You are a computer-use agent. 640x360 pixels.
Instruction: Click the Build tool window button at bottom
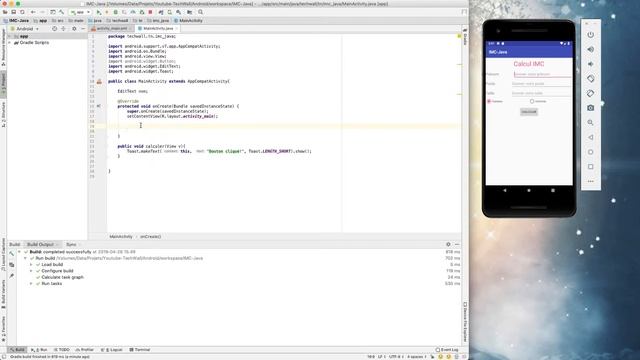(17, 350)
